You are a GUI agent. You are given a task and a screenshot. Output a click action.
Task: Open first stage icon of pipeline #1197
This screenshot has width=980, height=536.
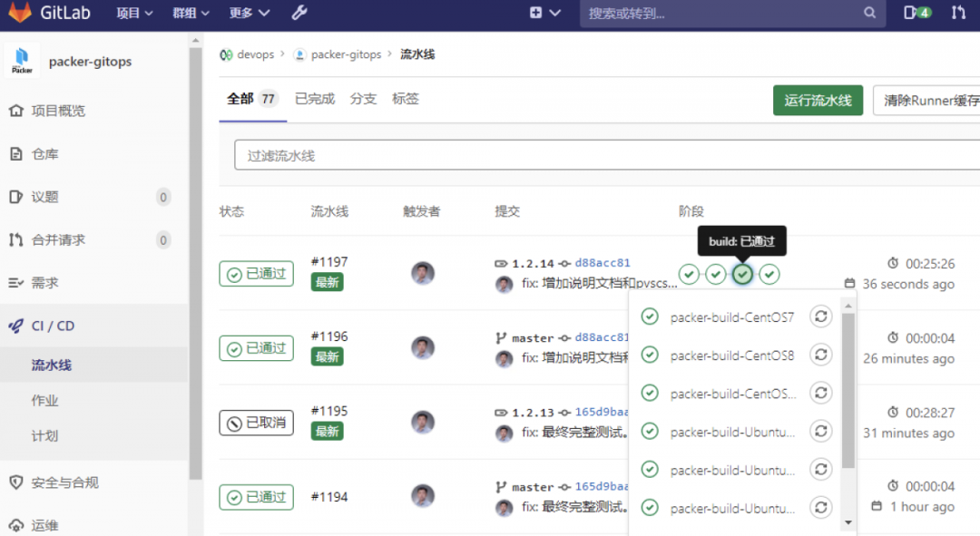coord(689,274)
